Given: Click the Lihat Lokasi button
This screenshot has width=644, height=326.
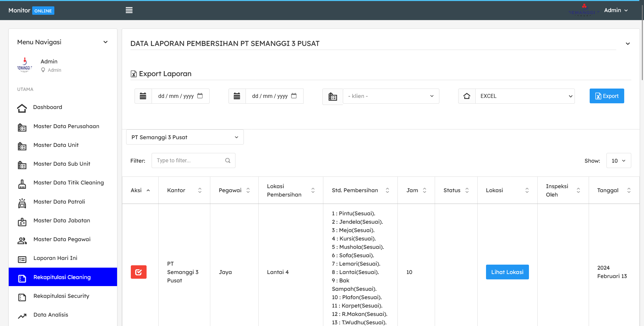Looking at the screenshot, I should (507, 272).
